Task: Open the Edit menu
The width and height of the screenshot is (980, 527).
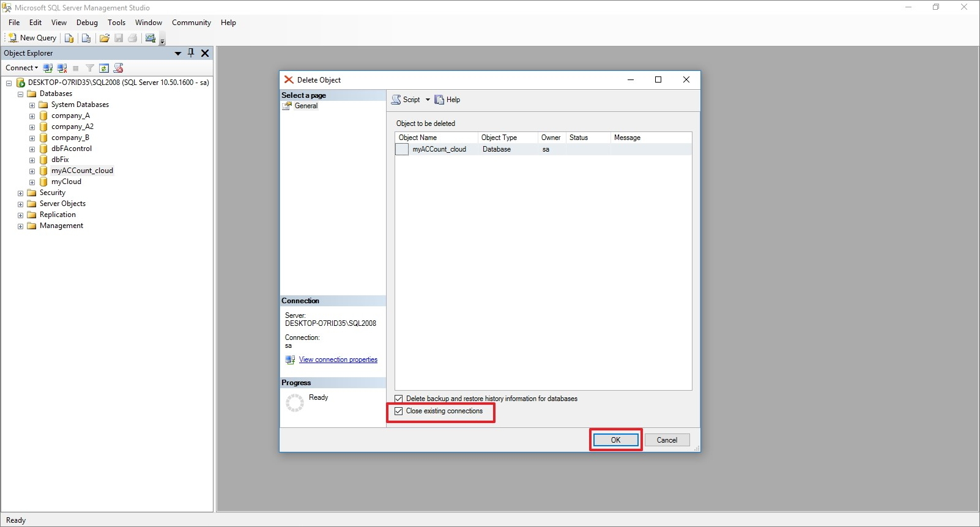Action: click(35, 23)
